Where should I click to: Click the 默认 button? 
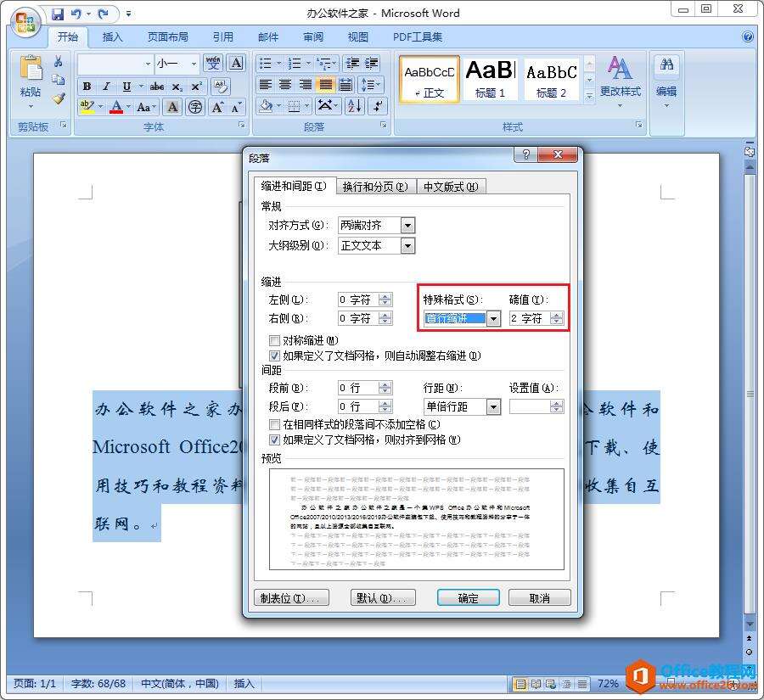(x=383, y=597)
